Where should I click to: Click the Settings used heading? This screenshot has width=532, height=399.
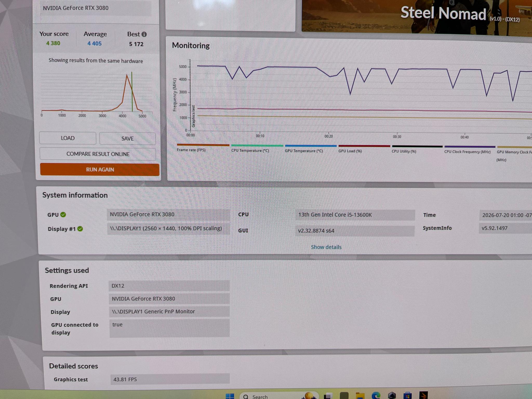coord(67,270)
